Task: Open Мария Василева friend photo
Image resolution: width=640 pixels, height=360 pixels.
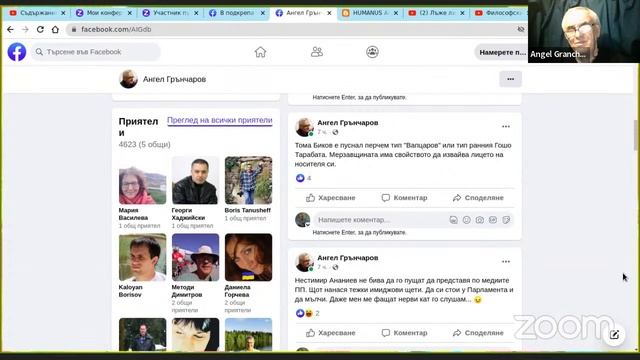Action: click(142, 180)
